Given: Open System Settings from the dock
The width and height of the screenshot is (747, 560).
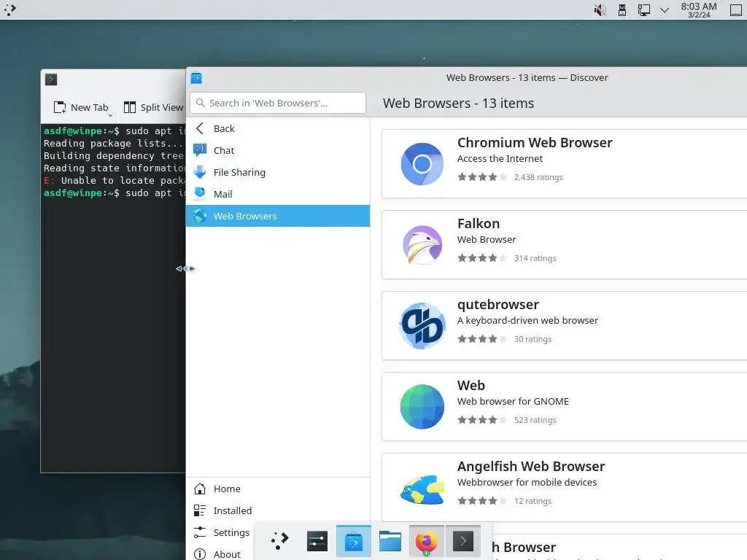Looking at the screenshot, I should coord(317,541).
